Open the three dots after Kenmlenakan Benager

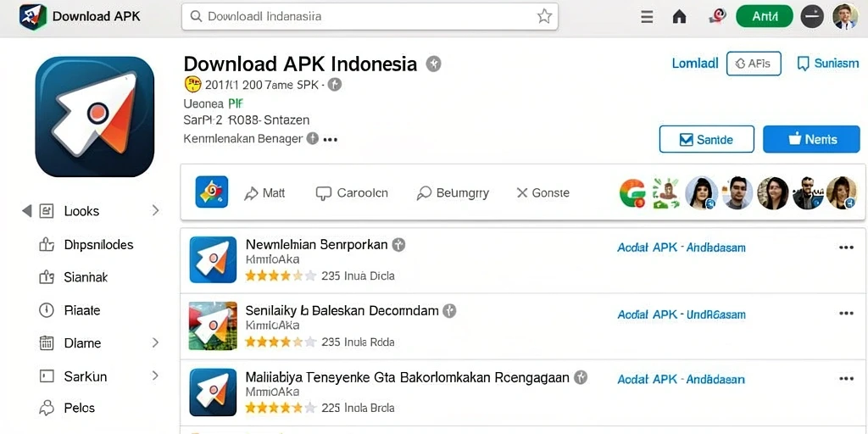coord(331,140)
